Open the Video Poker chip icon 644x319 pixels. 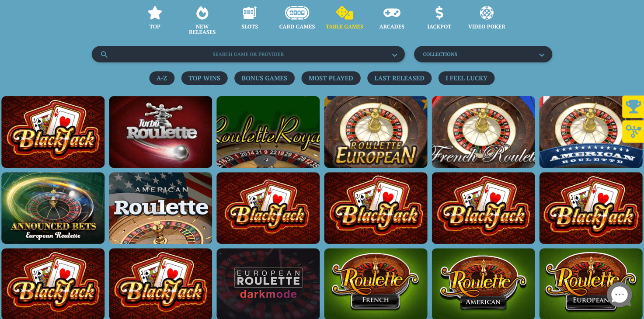coord(487,13)
